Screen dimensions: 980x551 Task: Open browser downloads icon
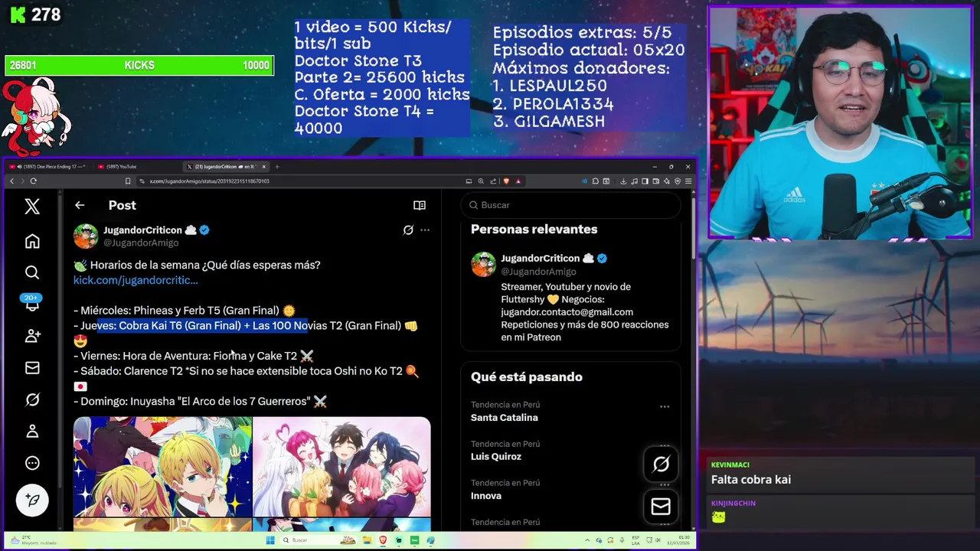pyautogui.click(x=623, y=181)
